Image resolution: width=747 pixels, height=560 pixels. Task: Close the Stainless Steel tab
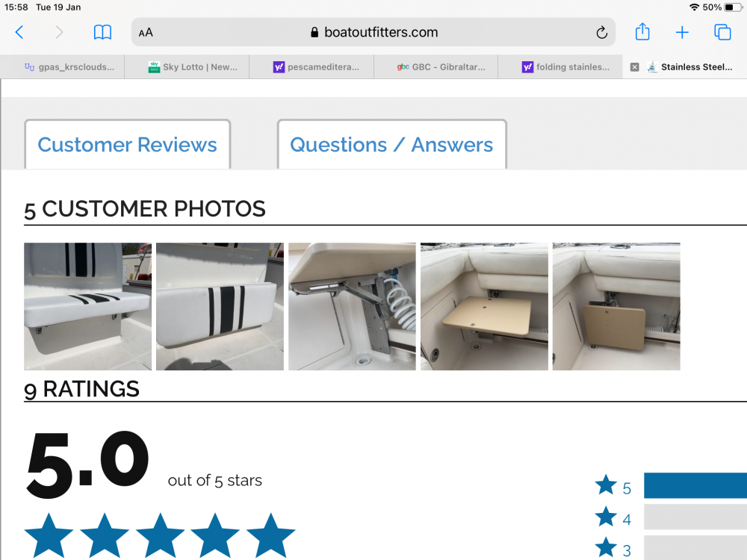click(x=634, y=67)
